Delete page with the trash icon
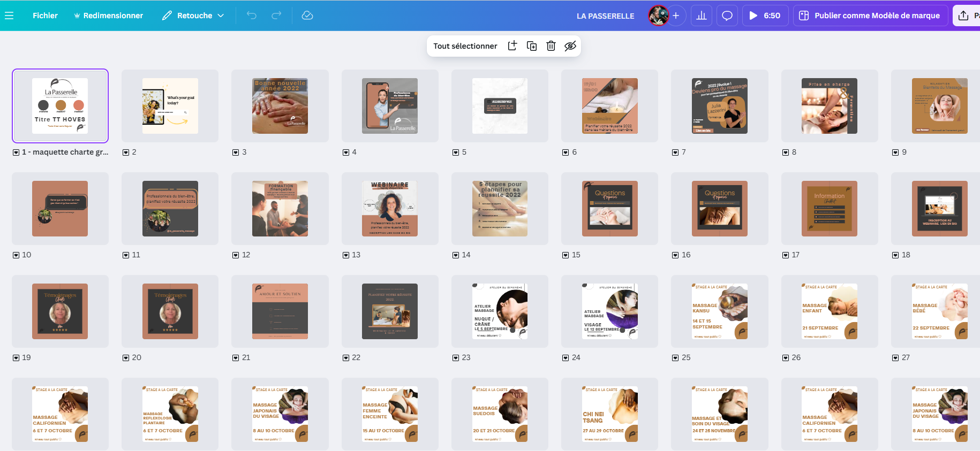This screenshot has height=451, width=980. (x=551, y=46)
